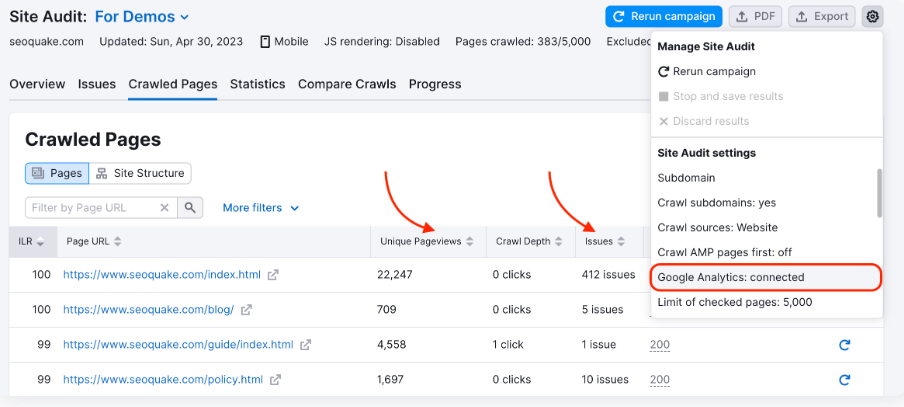Open the For Demos project dropdown
The width and height of the screenshot is (904, 407).
click(142, 17)
